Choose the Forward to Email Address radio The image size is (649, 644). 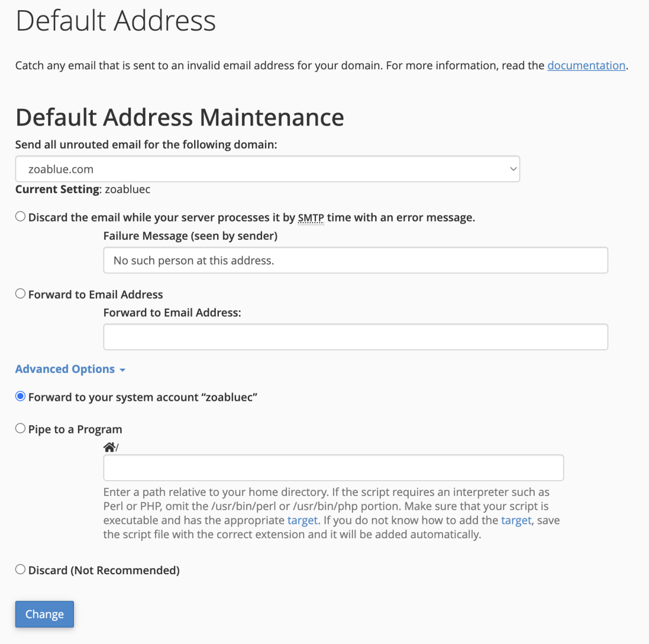pos(20,294)
